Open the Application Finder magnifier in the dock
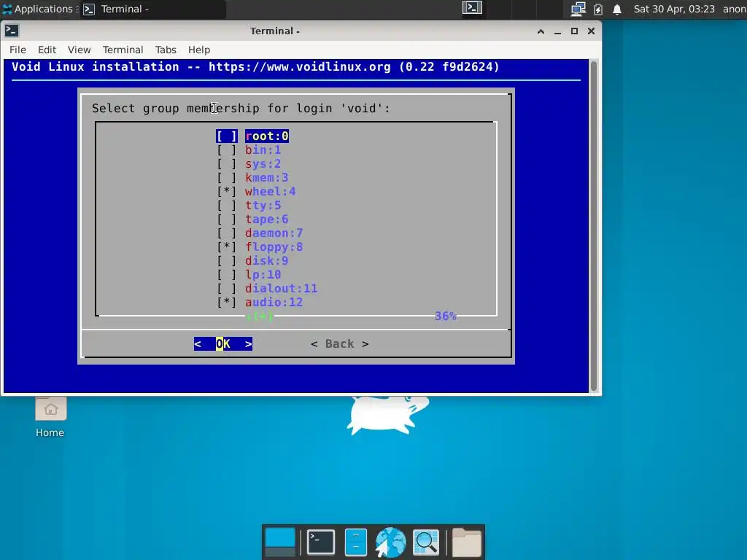The width and height of the screenshot is (747, 560). 426,542
